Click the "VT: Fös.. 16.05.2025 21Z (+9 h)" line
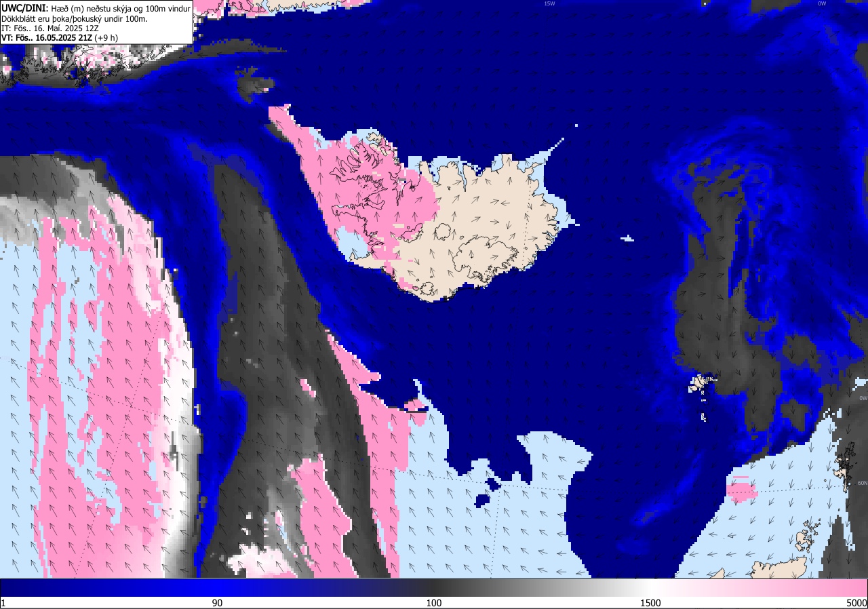This screenshot has height=609, width=868. [x=60, y=37]
